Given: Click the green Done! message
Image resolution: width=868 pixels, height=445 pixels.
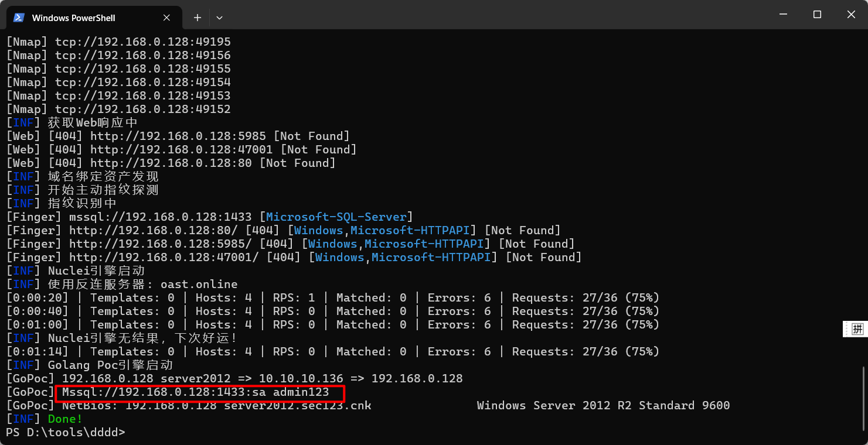Looking at the screenshot, I should pyautogui.click(x=65, y=419).
